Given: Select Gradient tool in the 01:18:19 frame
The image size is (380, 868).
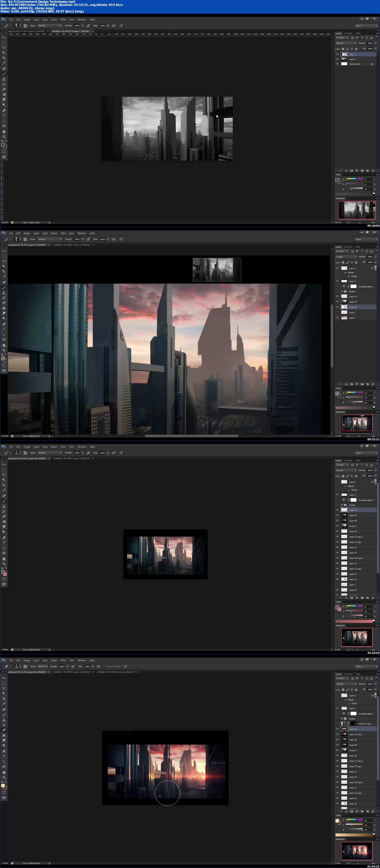Looking at the screenshot, I should point(4,522).
